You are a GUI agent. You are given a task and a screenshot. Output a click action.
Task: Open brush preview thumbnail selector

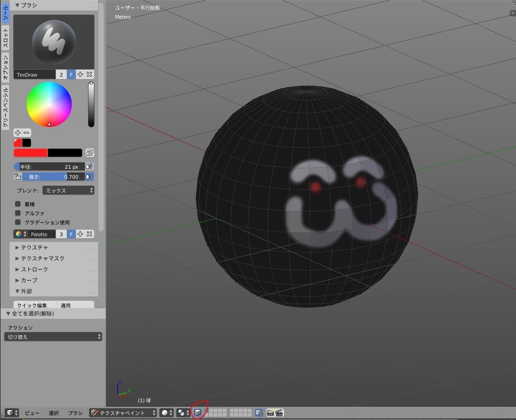[x=53, y=42]
